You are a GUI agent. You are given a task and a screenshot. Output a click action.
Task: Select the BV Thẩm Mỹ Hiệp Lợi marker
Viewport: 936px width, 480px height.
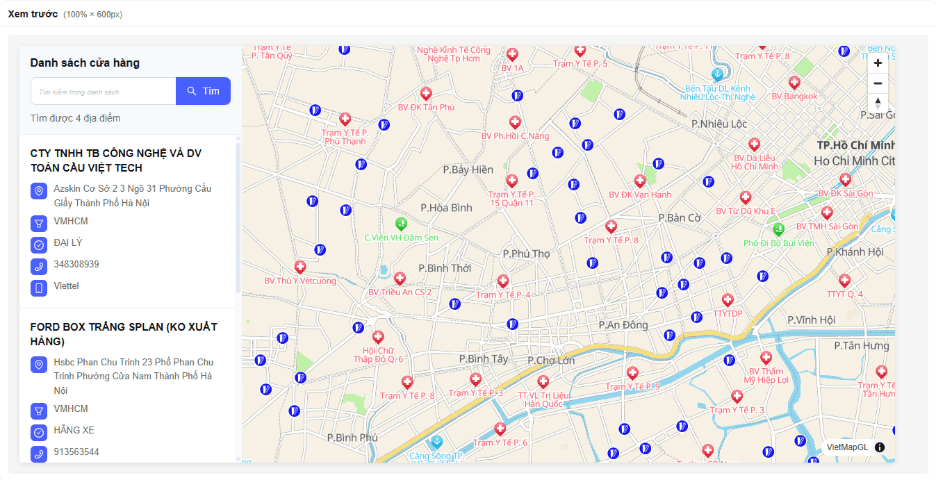pos(766,358)
